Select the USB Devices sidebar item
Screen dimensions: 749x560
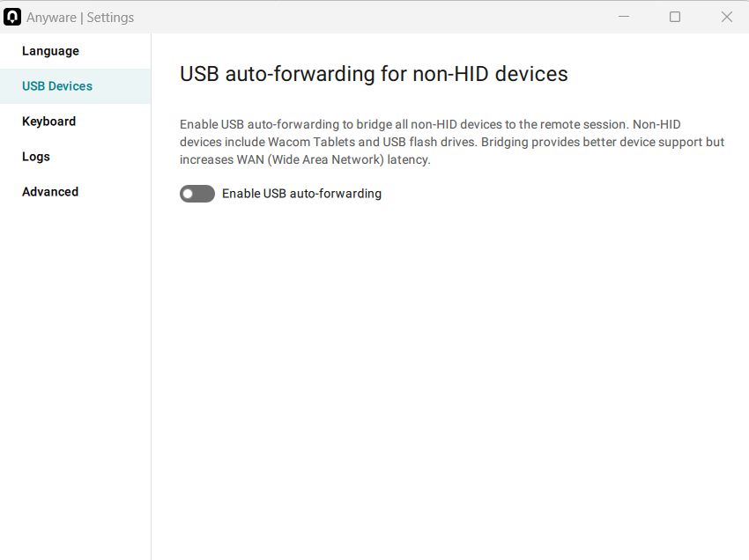click(x=75, y=86)
